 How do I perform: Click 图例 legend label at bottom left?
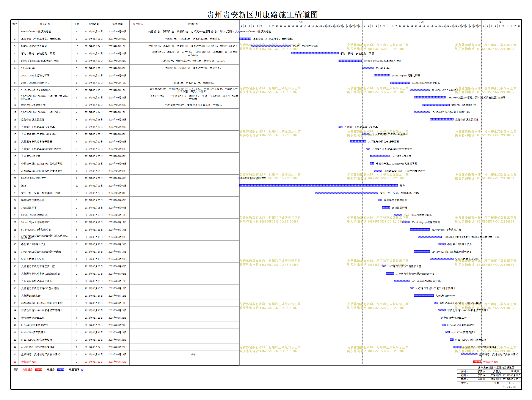click(x=16, y=370)
